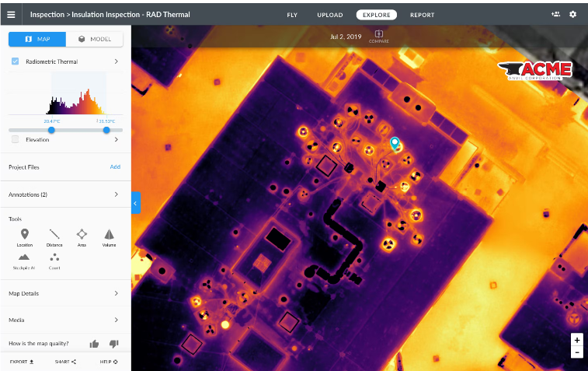Click the Inspection breadcrumb link
Viewport: 588px width, 371px height.
[47, 15]
